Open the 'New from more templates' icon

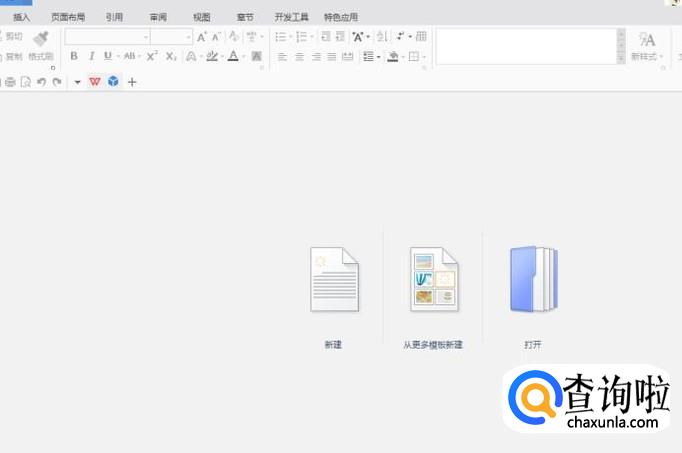tap(433, 280)
